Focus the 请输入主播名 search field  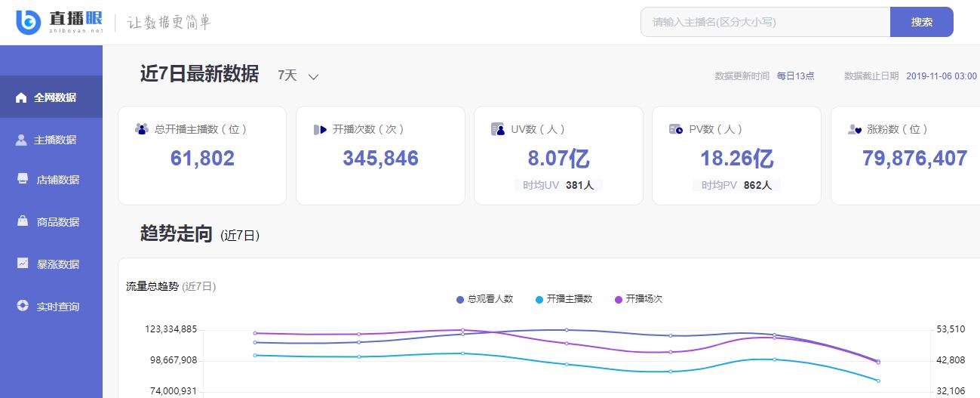click(766, 22)
